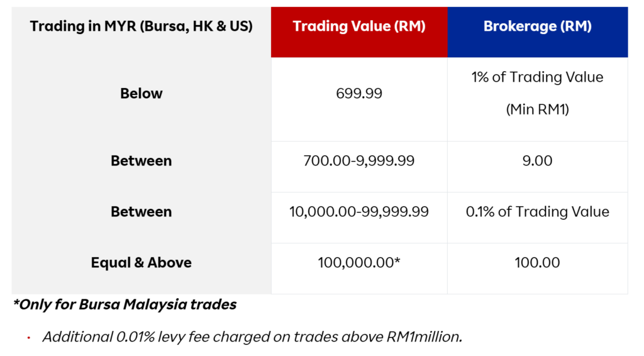Select the '10,000.00-99,999.99' range cell
This screenshot has height=356, width=644.
(358, 211)
